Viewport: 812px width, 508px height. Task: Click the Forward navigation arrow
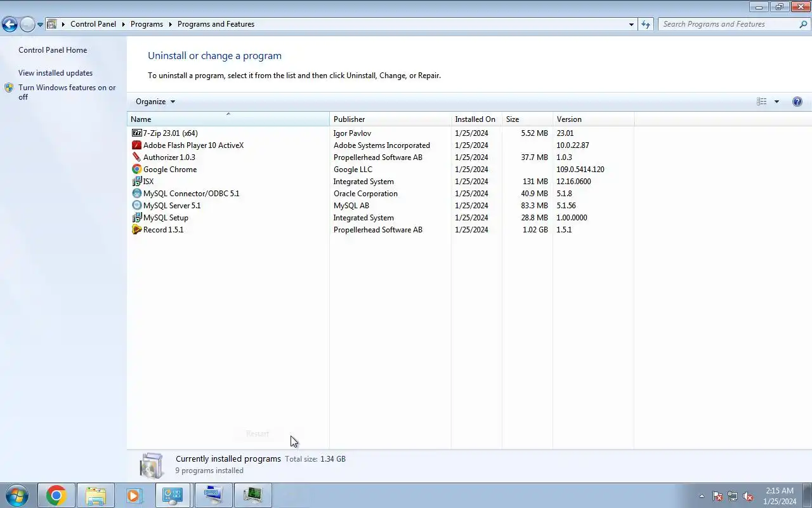click(27, 25)
